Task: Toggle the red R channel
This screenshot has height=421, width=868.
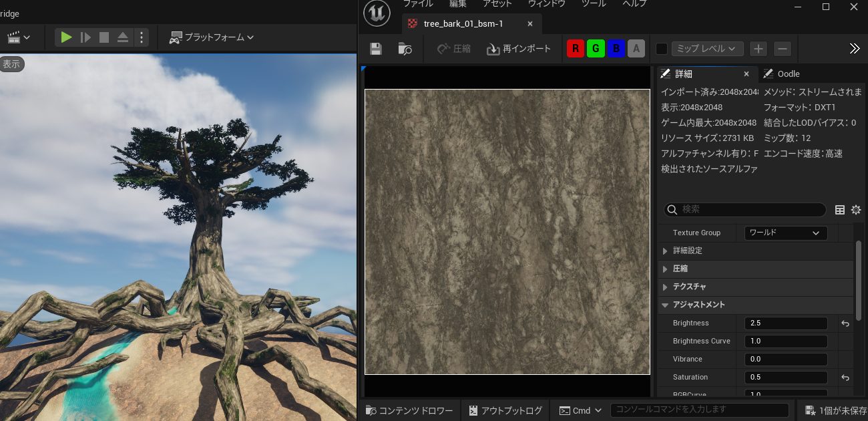Action: 575,49
